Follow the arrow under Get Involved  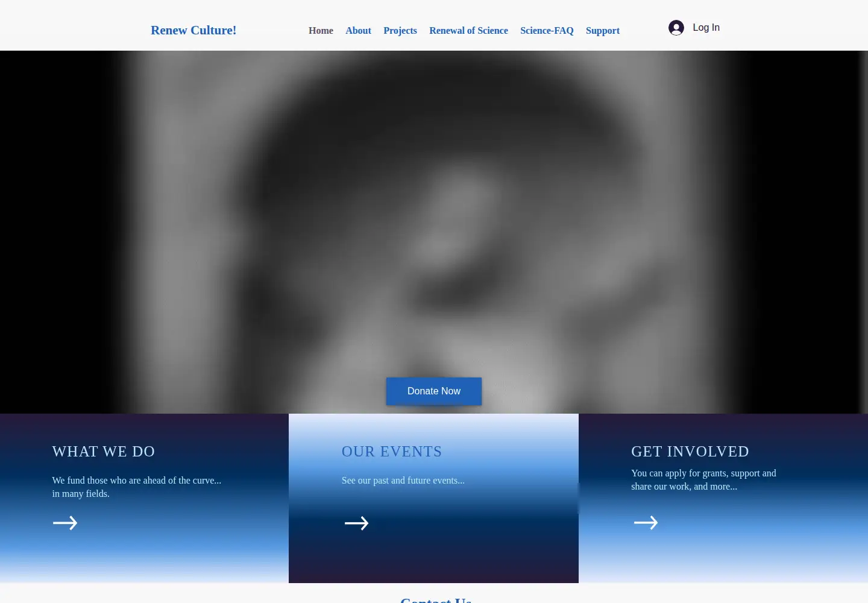click(x=646, y=523)
